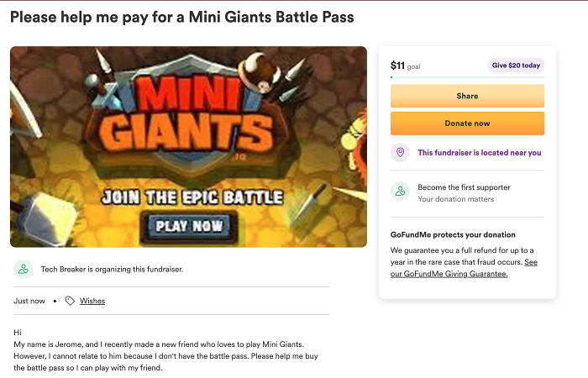Click the Give $20 today badge

click(x=516, y=66)
